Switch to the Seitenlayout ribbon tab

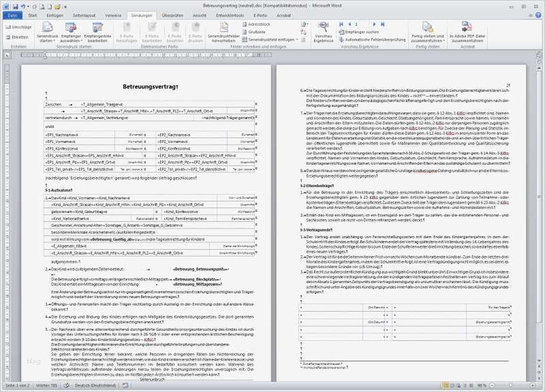click(x=84, y=15)
